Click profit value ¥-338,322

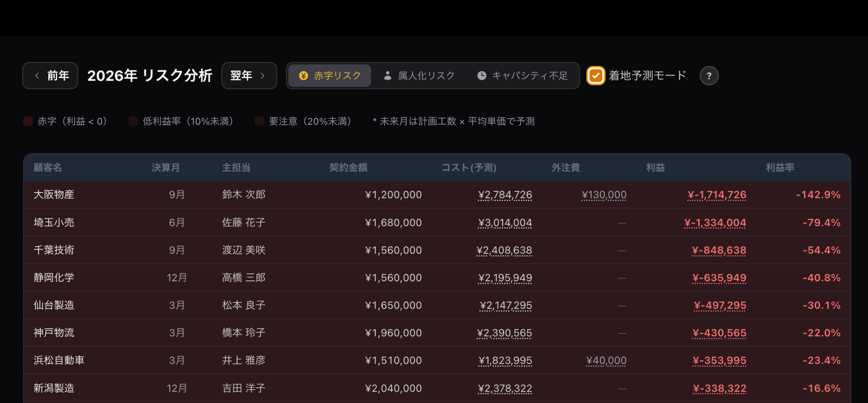(x=720, y=389)
